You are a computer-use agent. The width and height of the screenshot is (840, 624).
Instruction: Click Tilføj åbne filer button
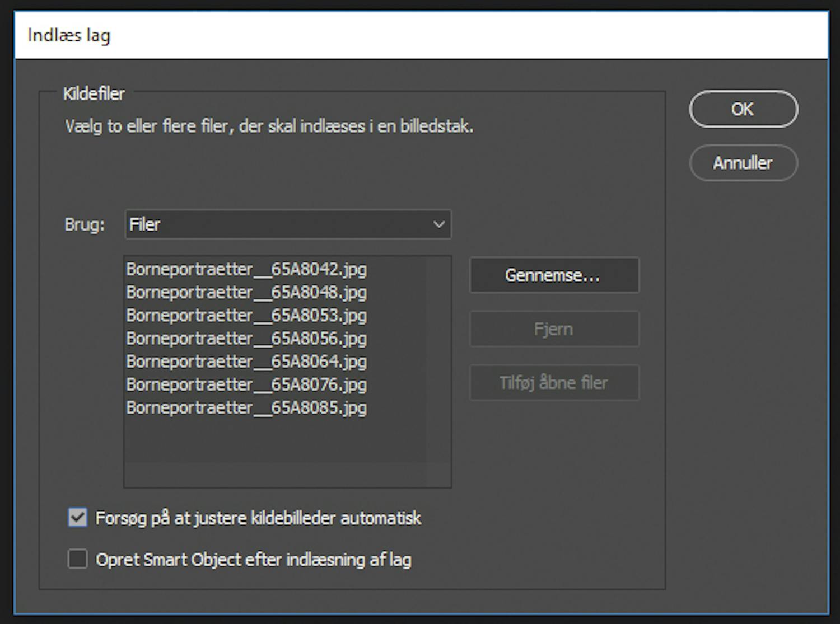tap(553, 383)
